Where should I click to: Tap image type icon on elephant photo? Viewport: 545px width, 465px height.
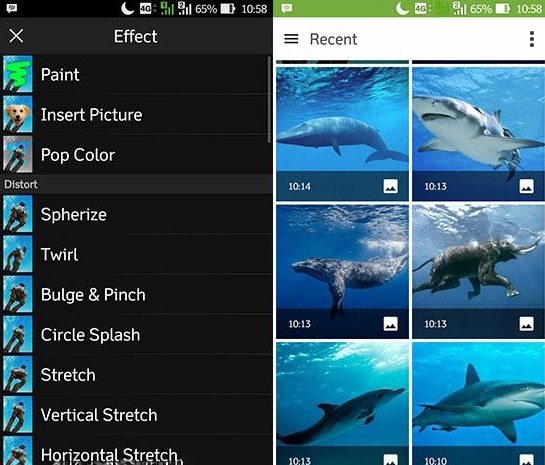[x=526, y=324]
